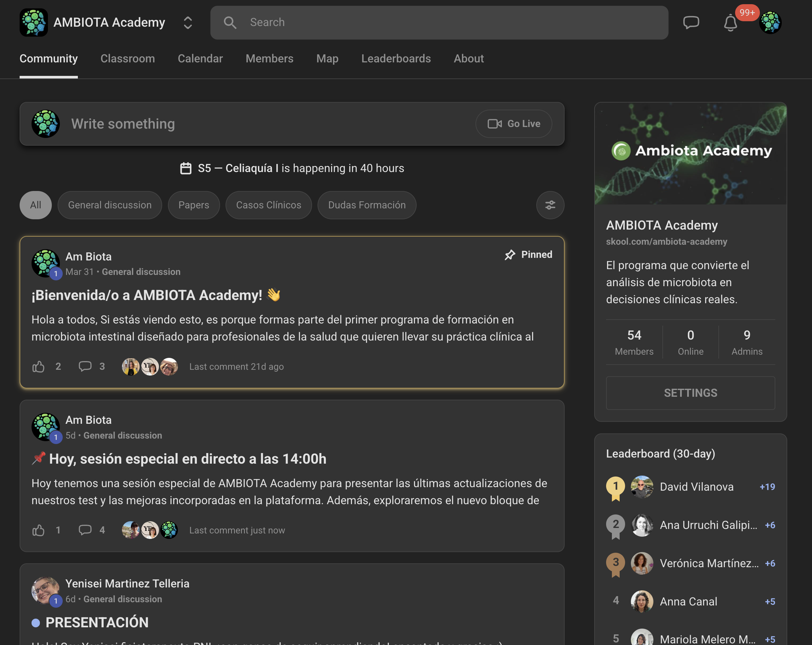Open Yenisei Martinez Telleria avatar
This screenshot has height=645, width=812.
coord(46,590)
